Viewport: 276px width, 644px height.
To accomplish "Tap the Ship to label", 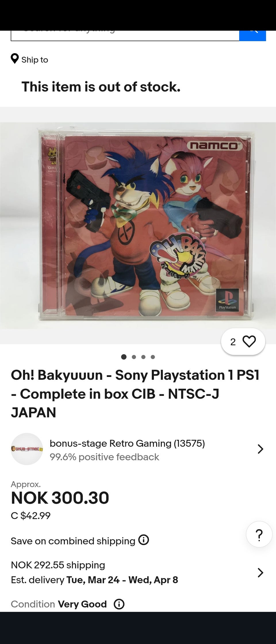I will [35, 60].
